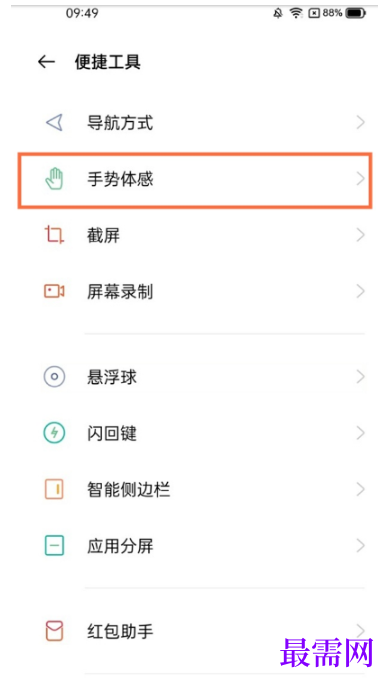Select the 智能侧边栏 entry label
The width and height of the screenshot is (392, 684).
tap(129, 489)
